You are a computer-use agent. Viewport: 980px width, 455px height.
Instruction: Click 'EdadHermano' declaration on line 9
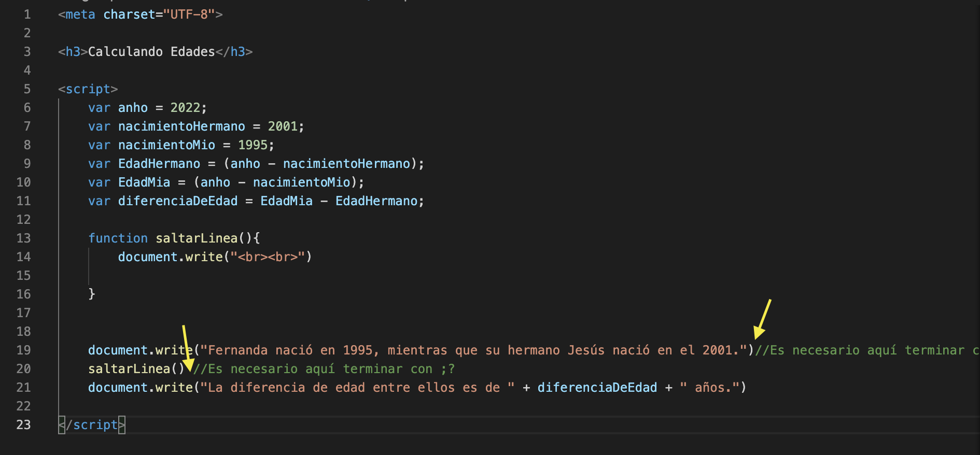(159, 164)
